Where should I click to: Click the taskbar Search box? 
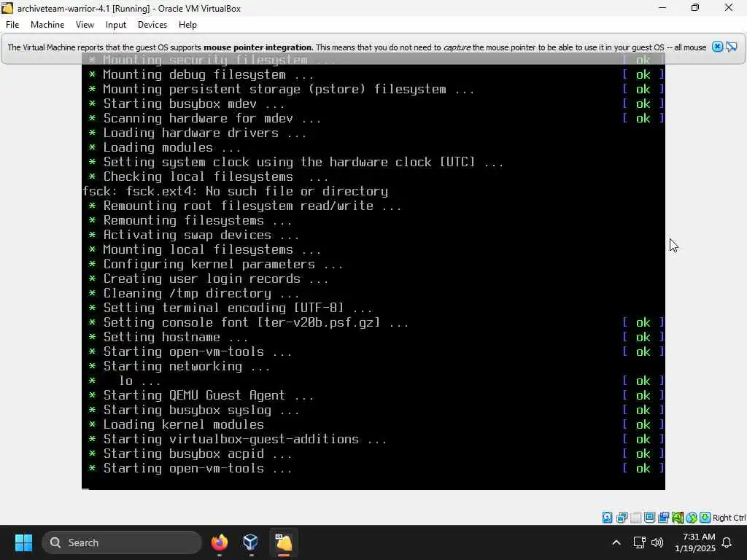(x=122, y=542)
